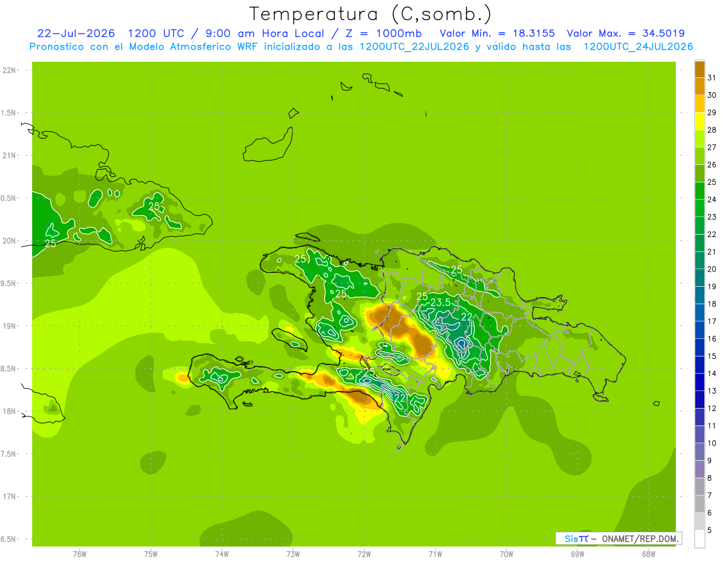The height and width of the screenshot is (562, 728).
Task: Pick legend swatch between 19 and 20
Action: (699, 278)
